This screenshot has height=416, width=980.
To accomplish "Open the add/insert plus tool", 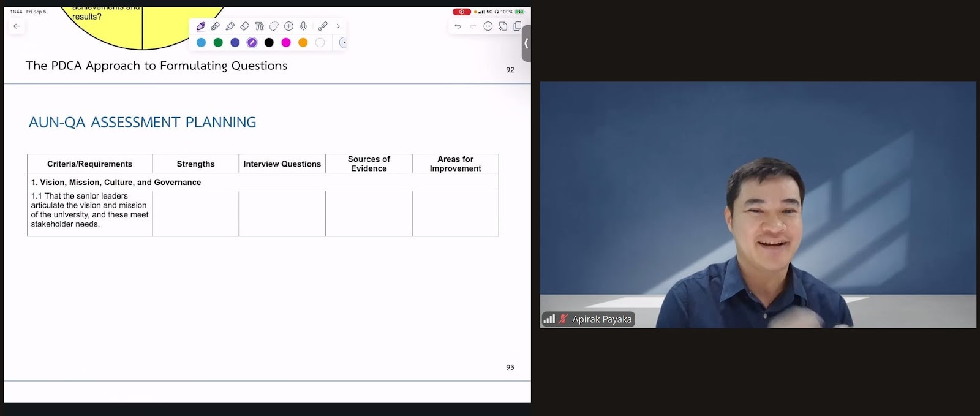I will click(289, 26).
